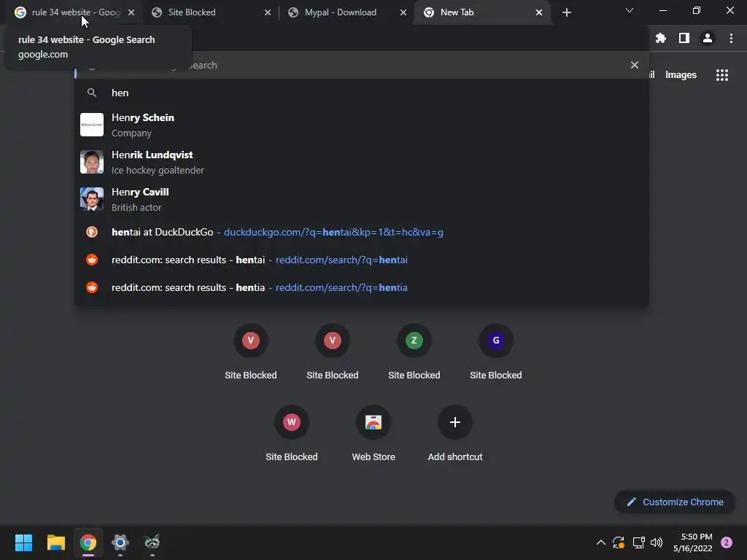Viewport: 747px width, 560px height.
Task: Open the volume speaker icon
Action: pos(657,542)
